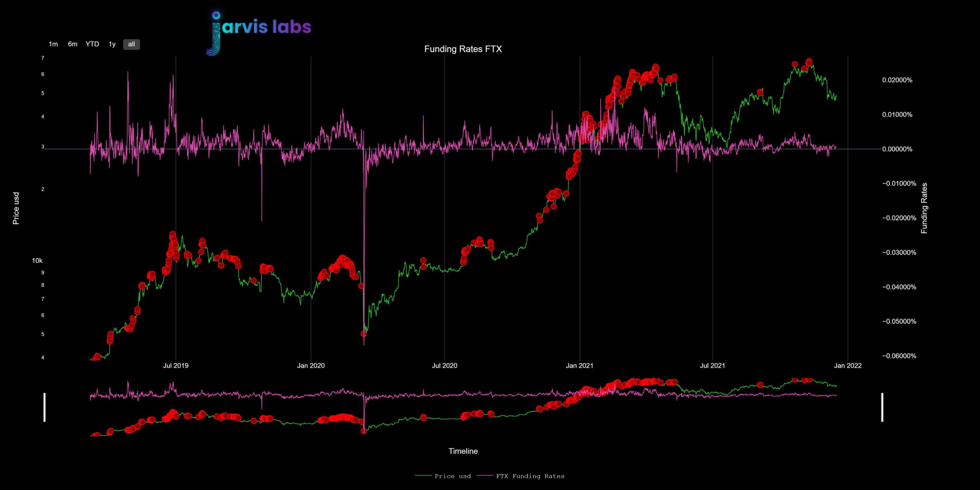Click the Jul 2019 x-axis tick label
The height and width of the screenshot is (490, 980).
pyautogui.click(x=176, y=366)
